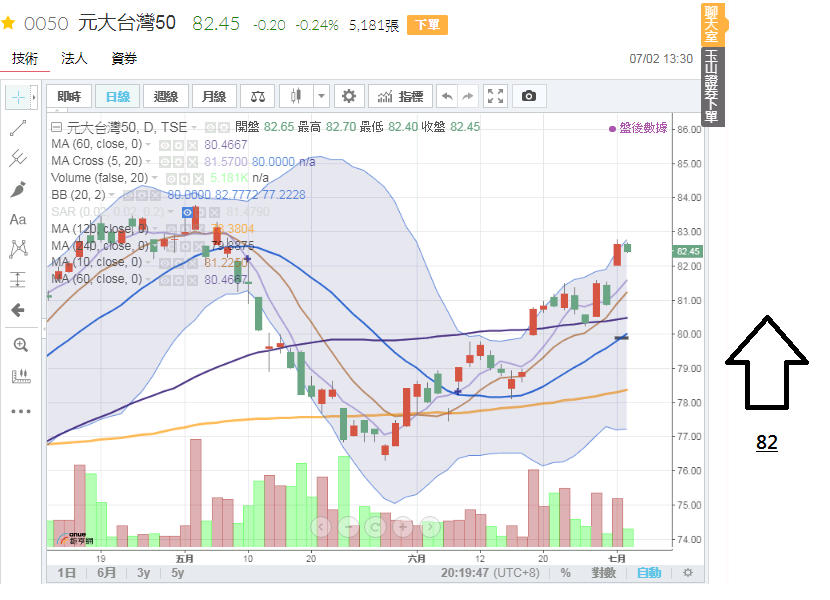Image resolution: width=830 pixels, height=600 pixels.
Task: Expand cursor tool options arrow
Action: pos(34,97)
